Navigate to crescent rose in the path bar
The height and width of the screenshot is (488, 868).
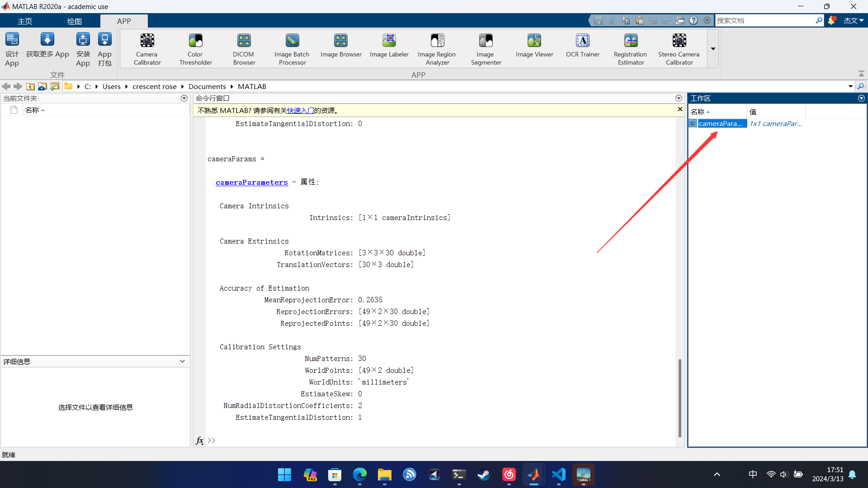click(x=154, y=86)
